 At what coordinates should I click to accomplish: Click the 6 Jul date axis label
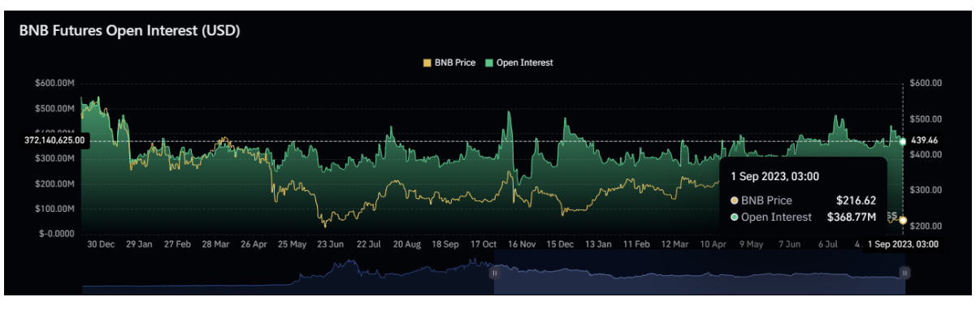(x=828, y=243)
